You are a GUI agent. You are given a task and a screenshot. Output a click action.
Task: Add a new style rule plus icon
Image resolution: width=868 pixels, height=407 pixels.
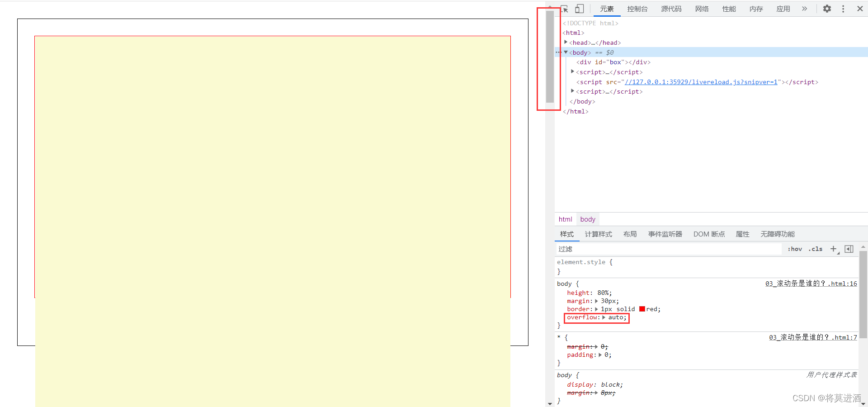[834, 249]
